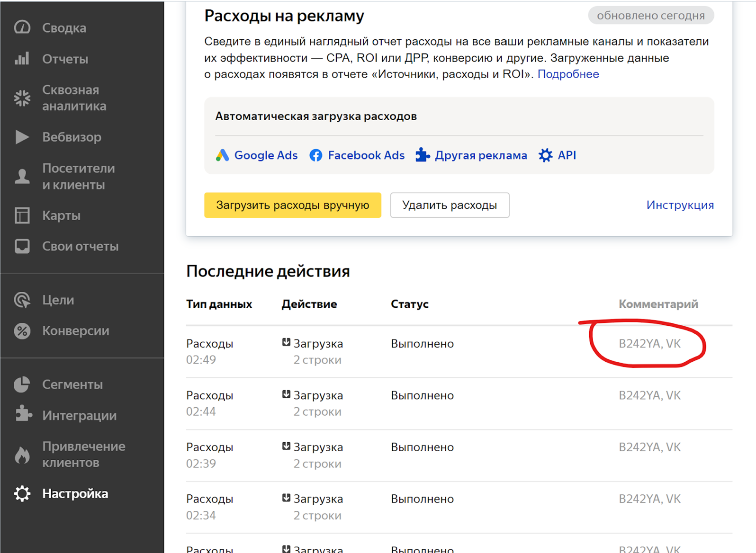756x553 pixels.
Task: Click the Google Ads logo icon
Action: 222,155
